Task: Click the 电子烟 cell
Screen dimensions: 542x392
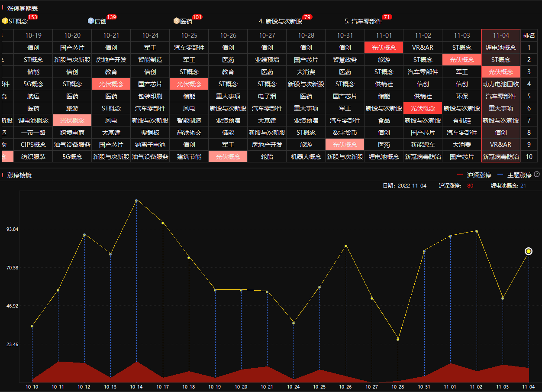Action: click(x=267, y=96)
